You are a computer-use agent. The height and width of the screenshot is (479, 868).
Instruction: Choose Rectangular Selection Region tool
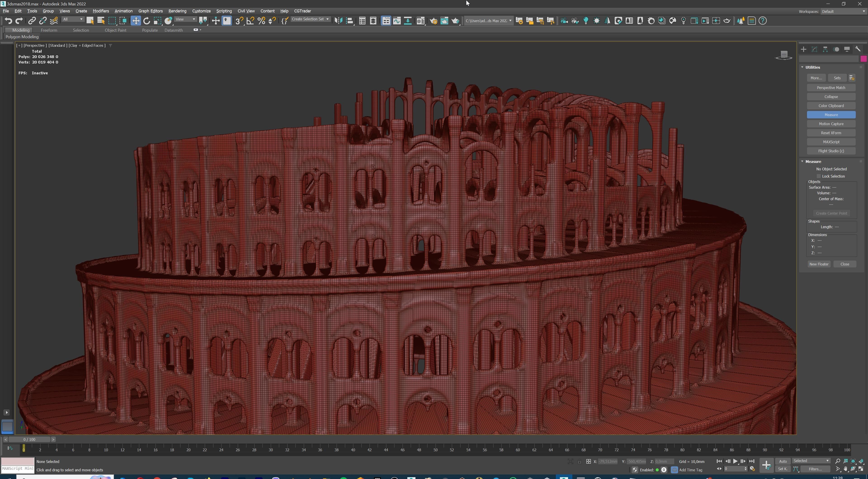click(112, 21)
